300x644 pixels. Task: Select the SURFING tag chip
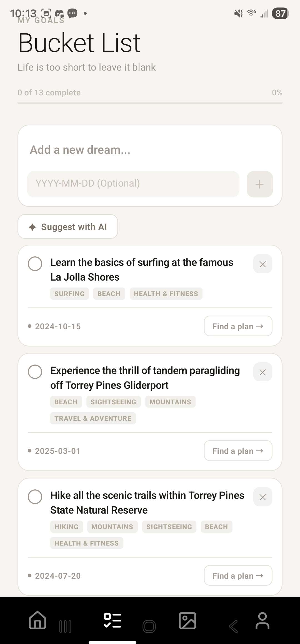[69, 294]
